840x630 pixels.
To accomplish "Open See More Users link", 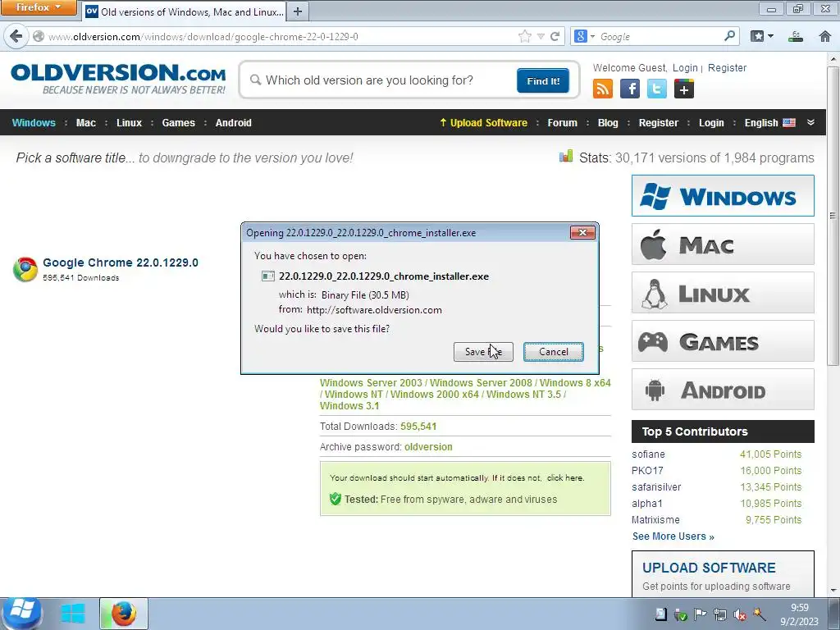I will click(673, 536).
